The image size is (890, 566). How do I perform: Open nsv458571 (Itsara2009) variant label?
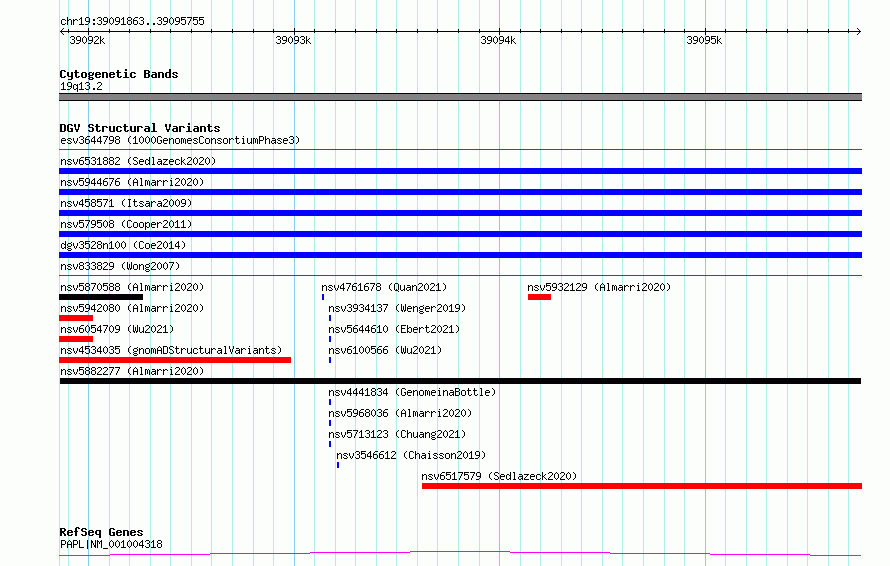(126, 203)
